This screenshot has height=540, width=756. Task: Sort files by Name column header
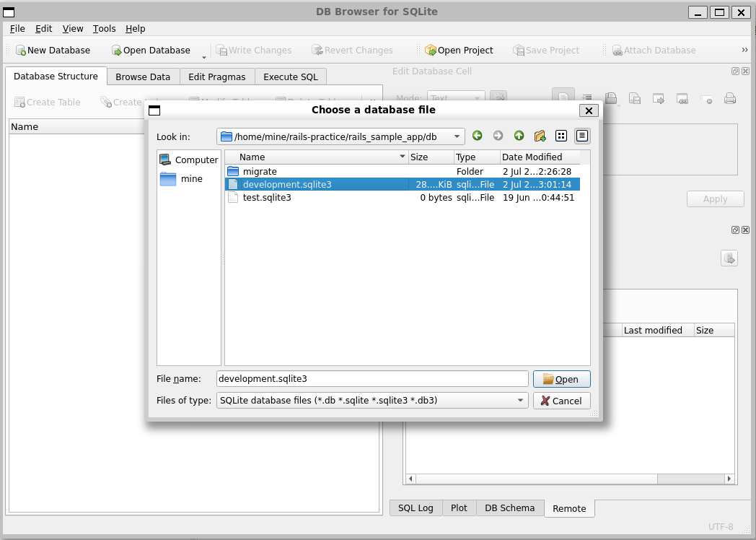pos(316,157)
